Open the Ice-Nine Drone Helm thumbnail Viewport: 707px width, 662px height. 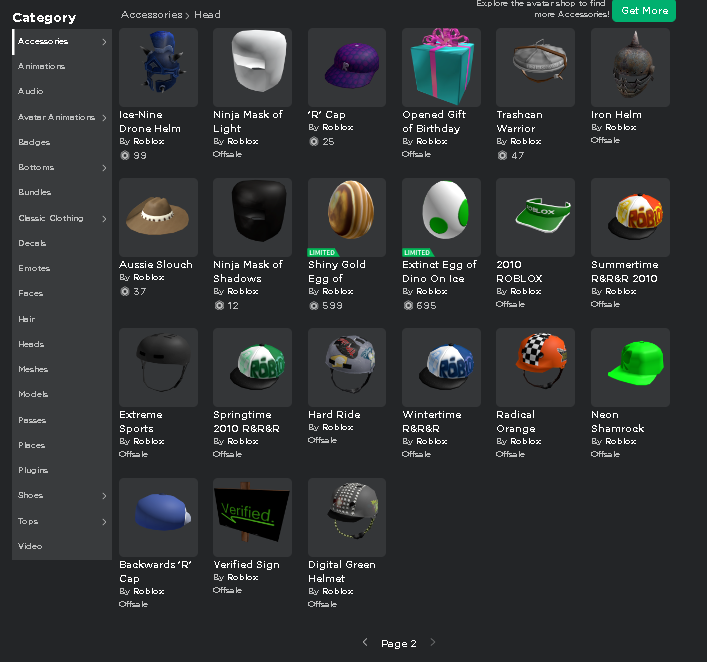pos(158,68)
